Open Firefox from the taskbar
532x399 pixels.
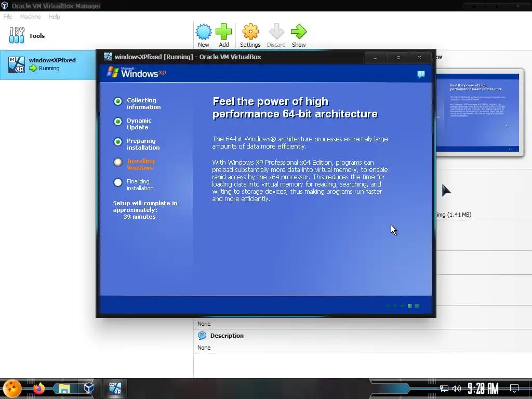point(38,389)
